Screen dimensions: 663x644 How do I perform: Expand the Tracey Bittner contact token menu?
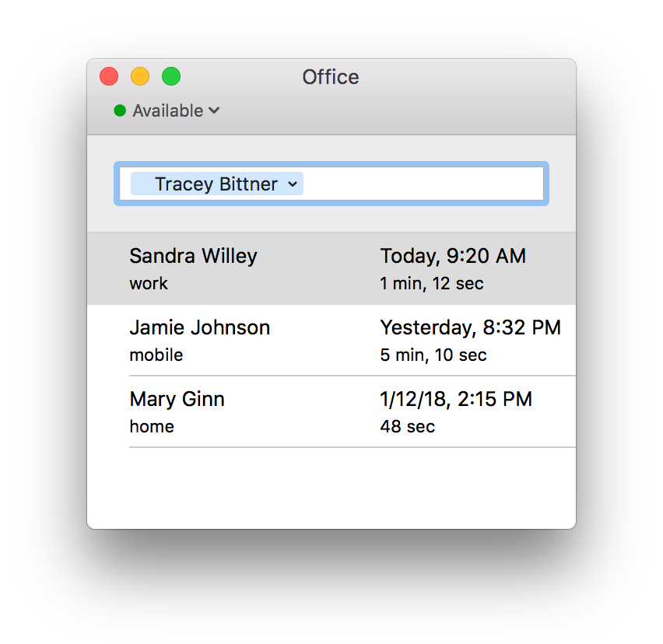(x=293, y=184)
